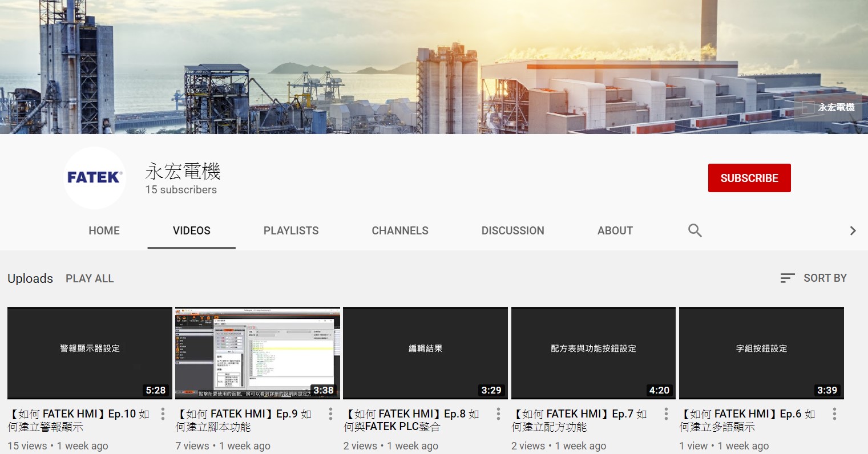Click the tab strip next-arrow chevron

click(853, 230)
